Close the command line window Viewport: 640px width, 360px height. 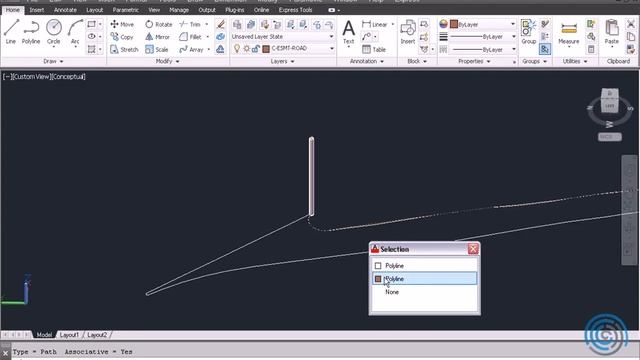pos(5,353)
